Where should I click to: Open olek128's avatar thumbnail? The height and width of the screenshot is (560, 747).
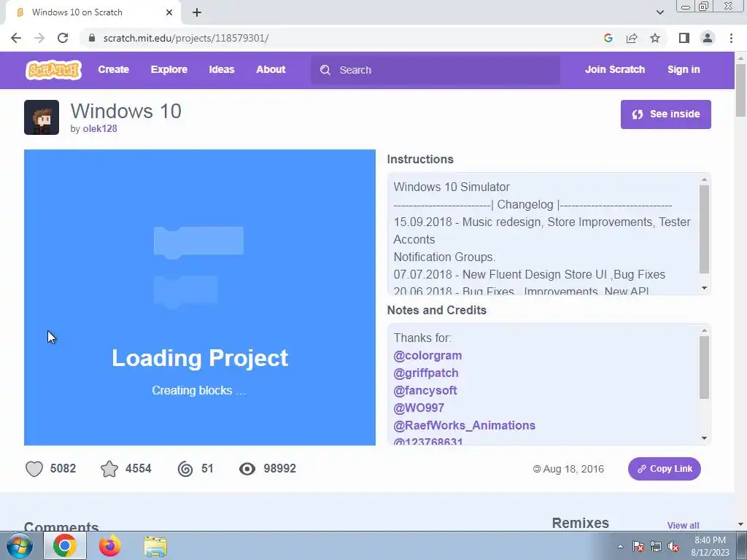point(42,117)
